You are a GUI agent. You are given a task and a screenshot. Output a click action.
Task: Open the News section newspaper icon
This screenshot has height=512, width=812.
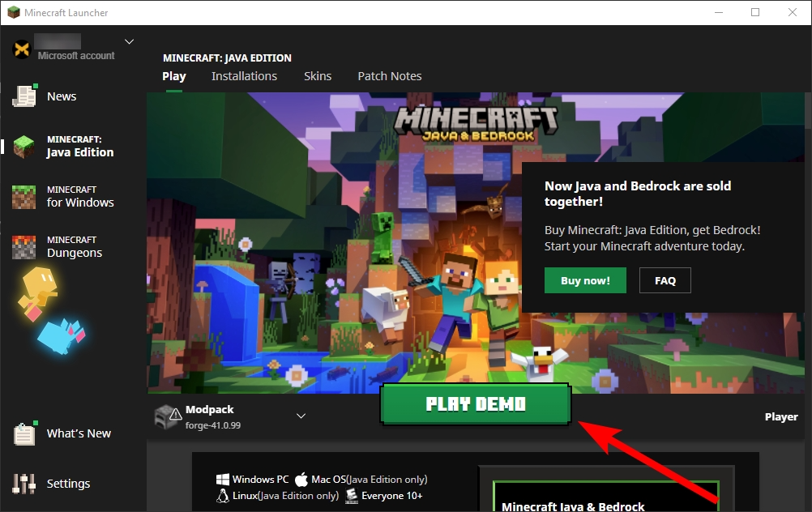pos(24,96)
